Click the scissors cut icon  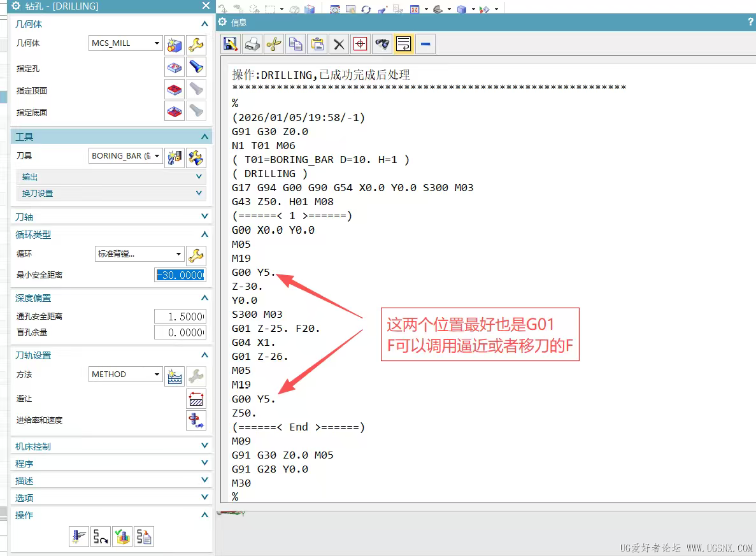pos(274,44)
